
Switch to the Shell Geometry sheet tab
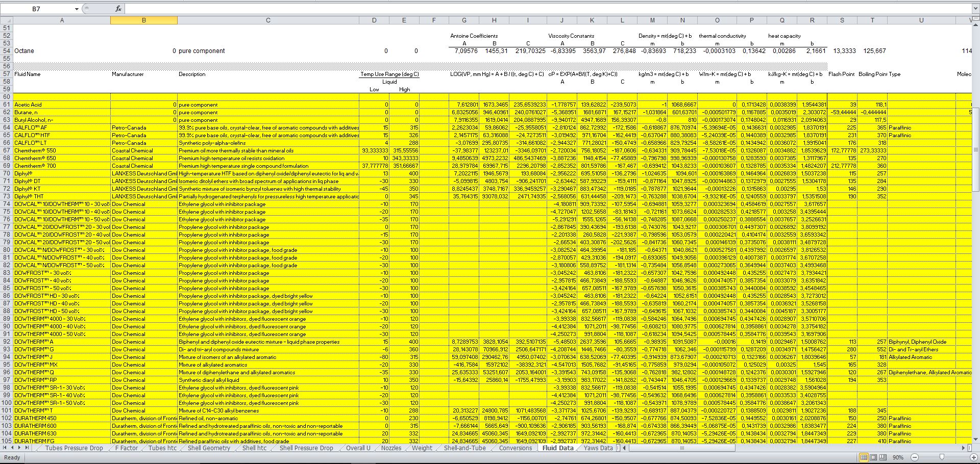(x=209, y=448)
